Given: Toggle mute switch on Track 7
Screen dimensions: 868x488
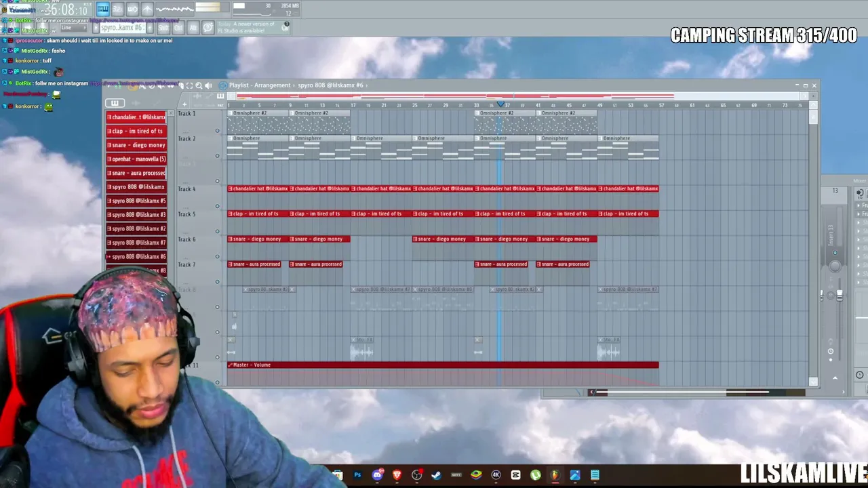Looking at the screenshot, I should [217, 281].
